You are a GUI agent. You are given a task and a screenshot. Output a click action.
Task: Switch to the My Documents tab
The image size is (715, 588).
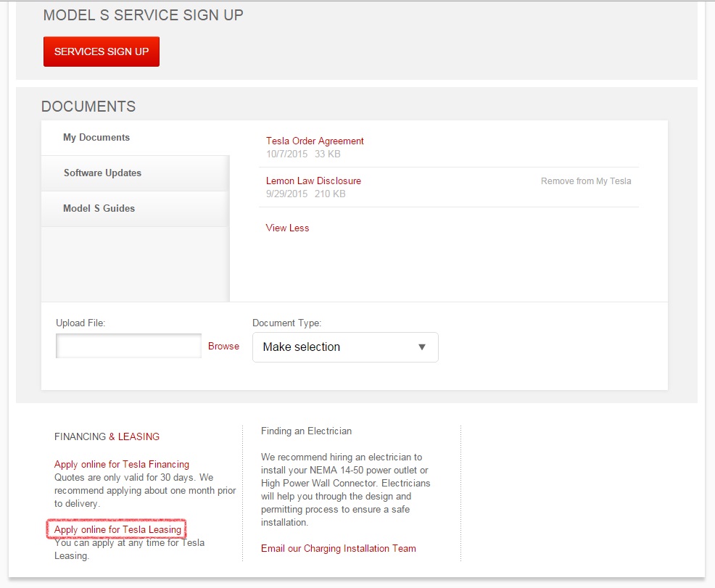(x=96, y=138)
